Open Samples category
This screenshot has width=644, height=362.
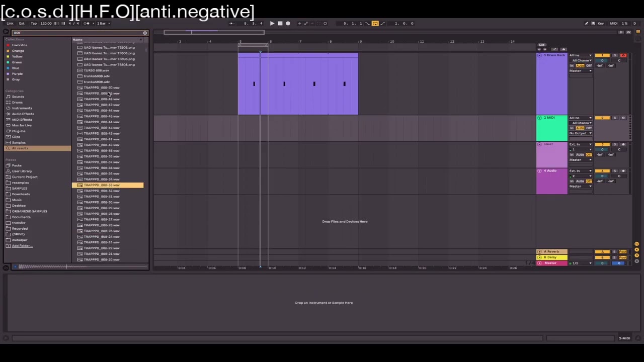(19, 142)
